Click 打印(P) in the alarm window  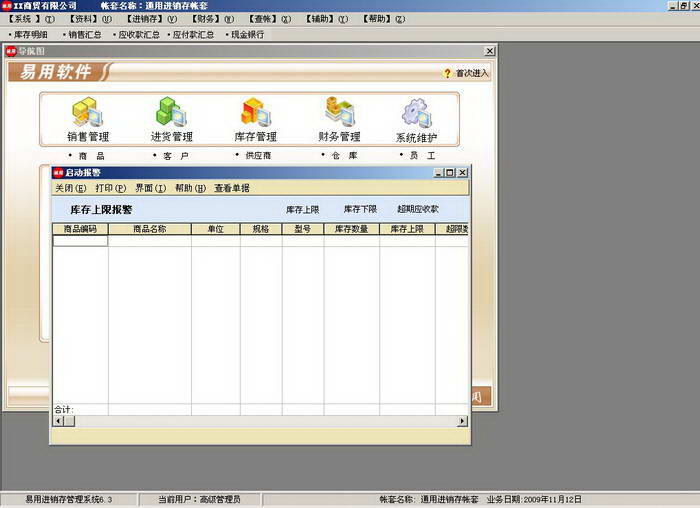pos(111,188)
